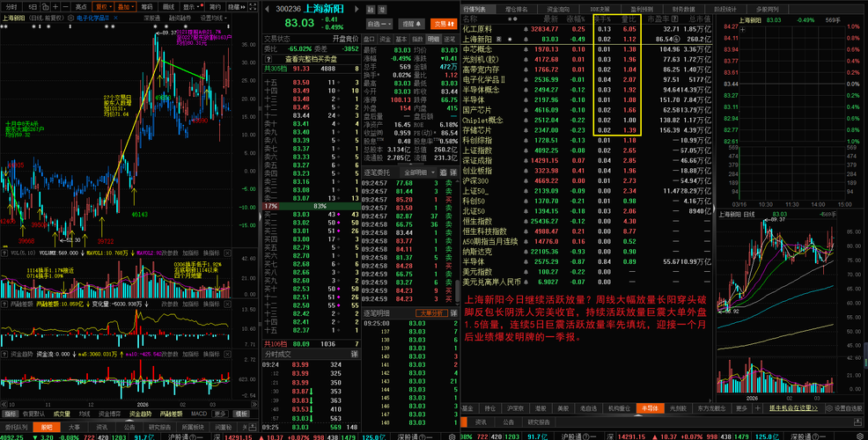Switch to the 基本 tab in quote panel
Viewport: 868px width, 440px height.
coord(401,40)
